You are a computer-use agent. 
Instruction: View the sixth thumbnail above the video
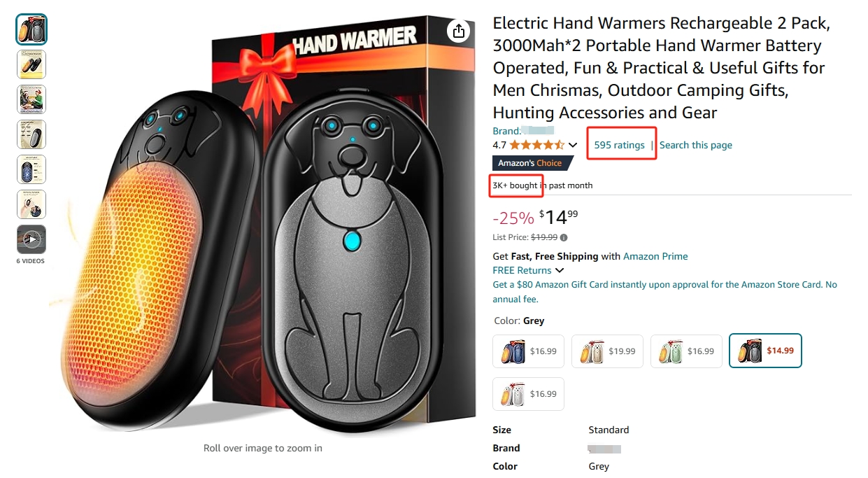(x=31, y=204)
